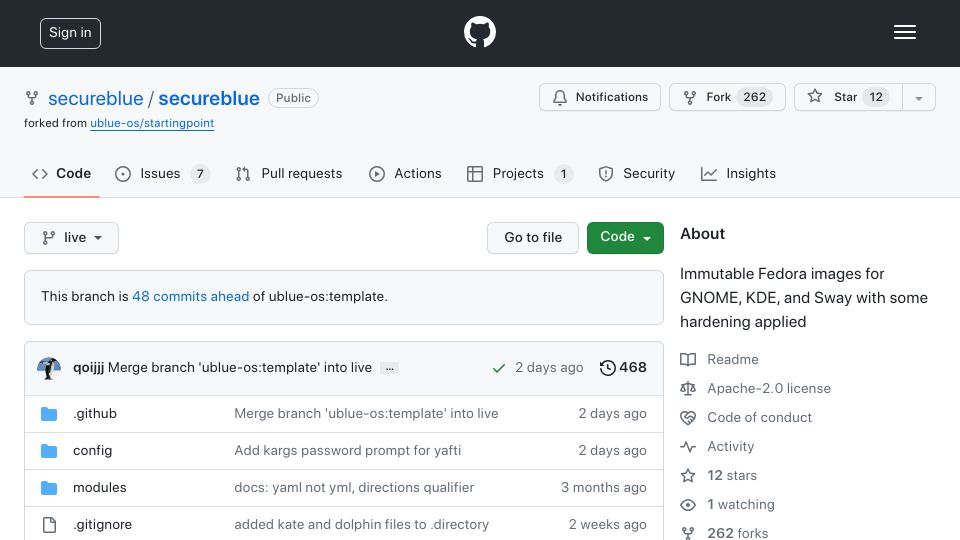The height and width of the screenshot is (540, 960).
Task: Click the qoijjj user avatar
Action: 49,368
